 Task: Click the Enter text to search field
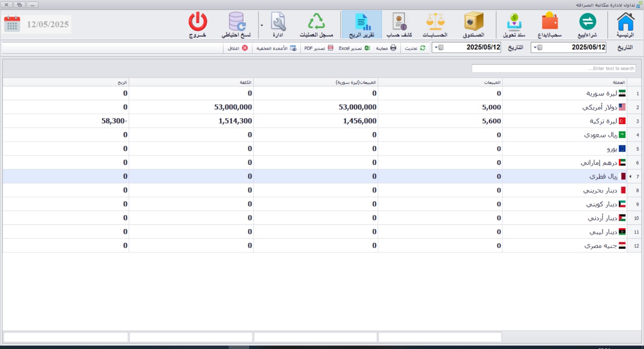coord(553,69)
